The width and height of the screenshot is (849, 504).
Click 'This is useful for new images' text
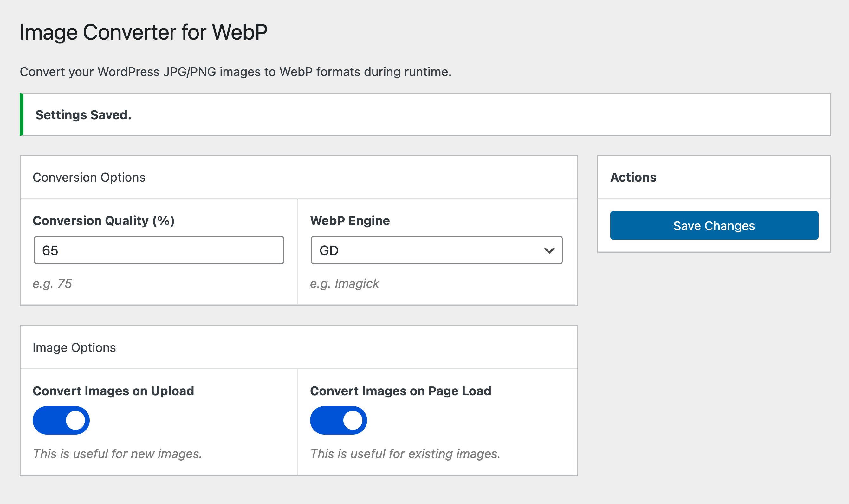pyautogui.click(x=118, y=454)
